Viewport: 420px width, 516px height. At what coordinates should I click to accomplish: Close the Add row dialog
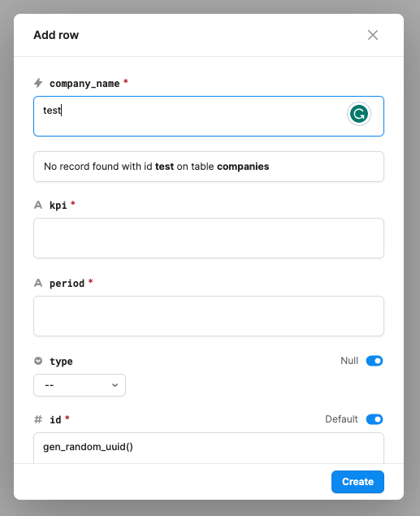point(373,35)
